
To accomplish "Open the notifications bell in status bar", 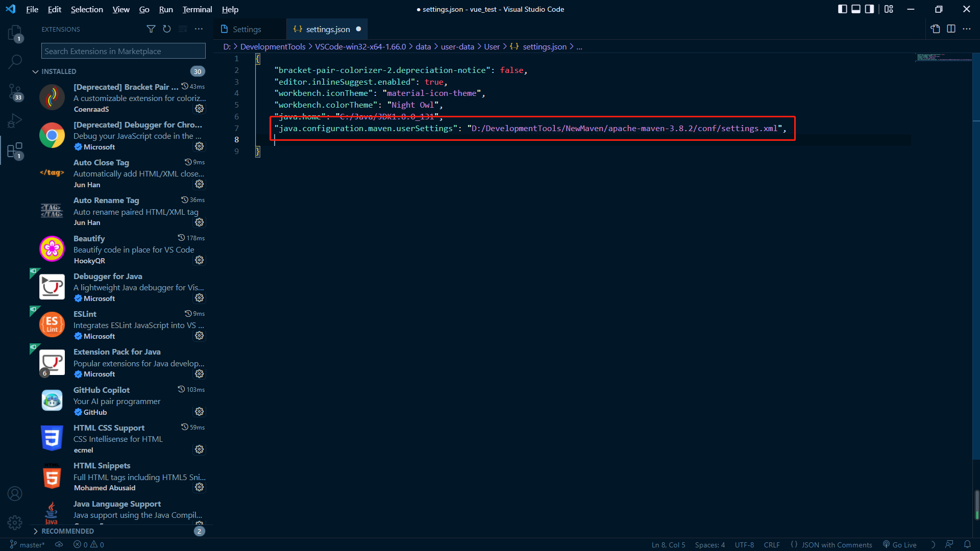I will [967, 544].
